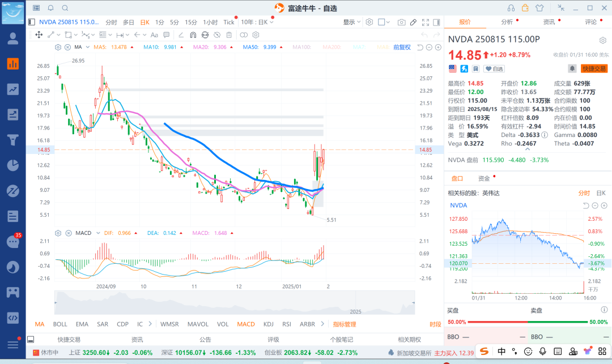Screen dimensions: 612x364
Task: Select the KDJ indicator
Action: [x=268, y=324]
